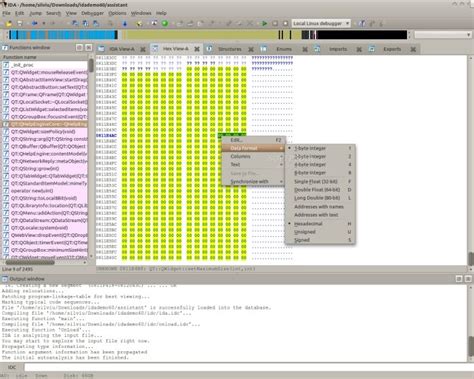The height and width of the screenshot is (379, 474).
Task: Click the Output window panel icon
Action: coord(5,279)
